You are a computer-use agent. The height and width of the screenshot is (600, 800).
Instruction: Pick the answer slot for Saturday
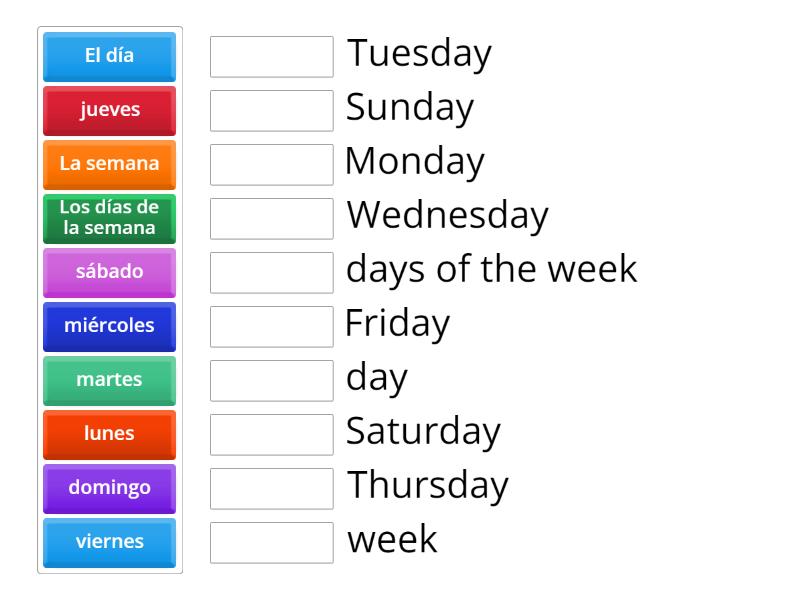[272, 435]
